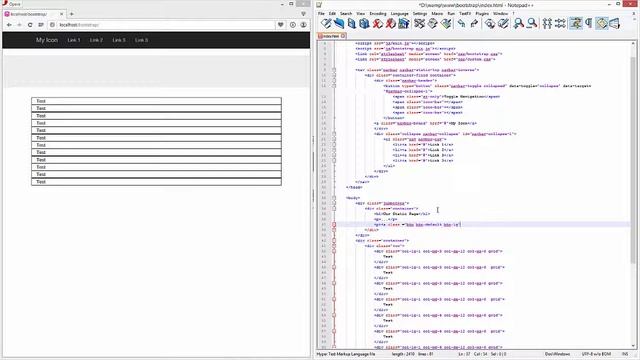Screen dimensions: 640x360
Task: Toggle synchronize vertical scrolling icon
Action: (547, 24)
